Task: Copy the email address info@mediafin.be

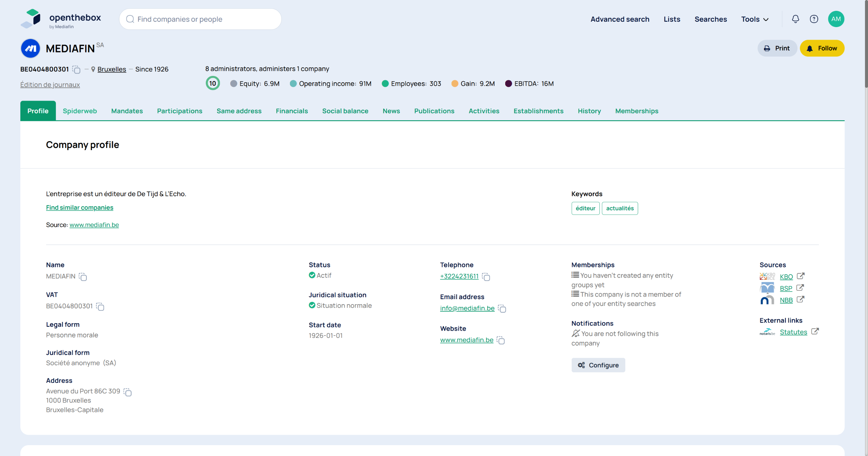Action: coord(502,309)
